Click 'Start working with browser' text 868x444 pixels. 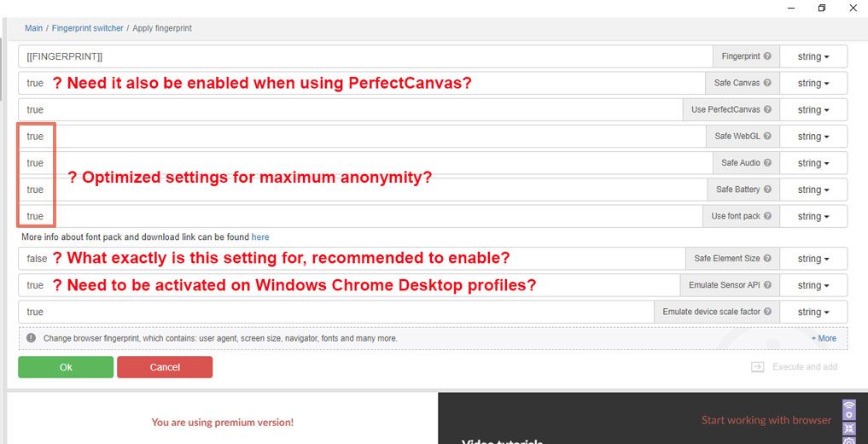tap(766, 420)
